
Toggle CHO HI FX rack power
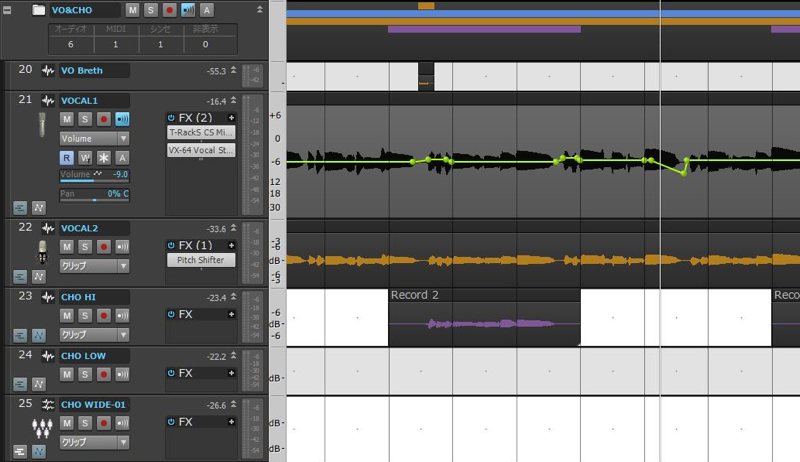[171, 314]
